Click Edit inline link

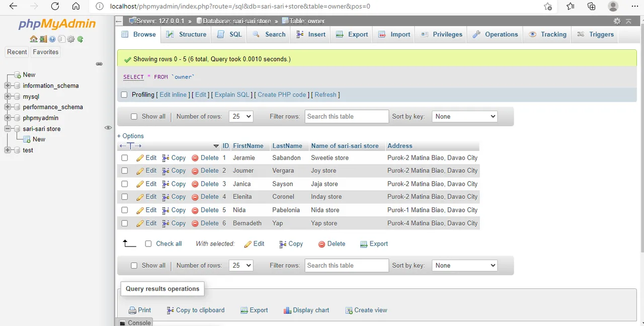pos(173,95)
